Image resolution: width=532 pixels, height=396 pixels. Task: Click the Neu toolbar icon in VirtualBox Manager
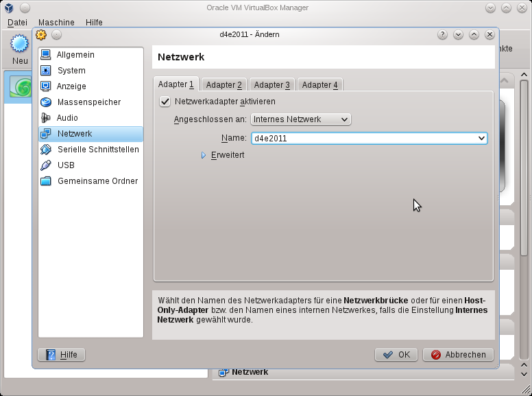coord(19,43)
